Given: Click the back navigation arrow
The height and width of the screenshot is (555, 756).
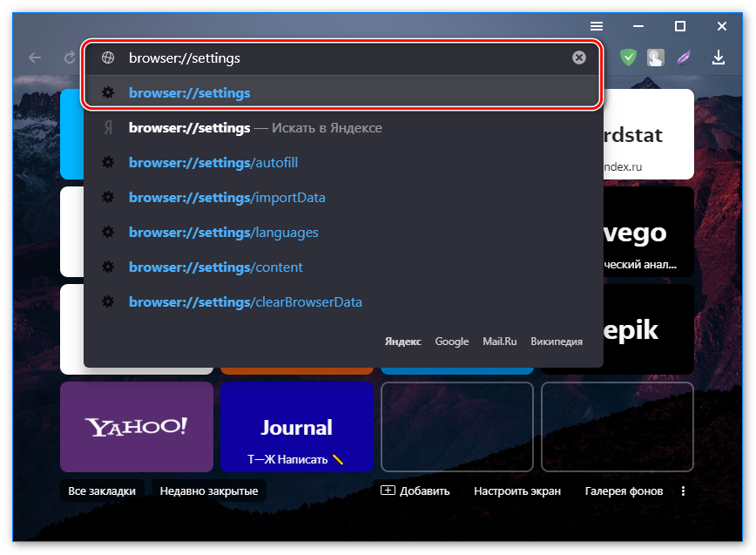Looking at the screenshot, I should (35, 58).
